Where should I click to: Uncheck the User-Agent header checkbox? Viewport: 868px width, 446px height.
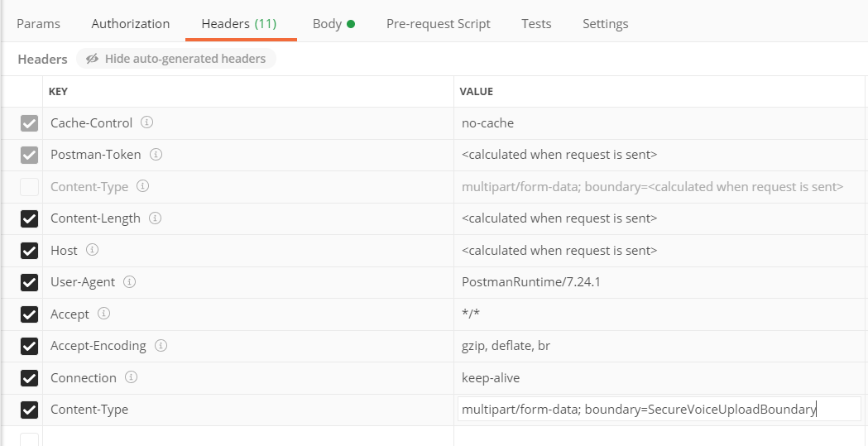29,282
